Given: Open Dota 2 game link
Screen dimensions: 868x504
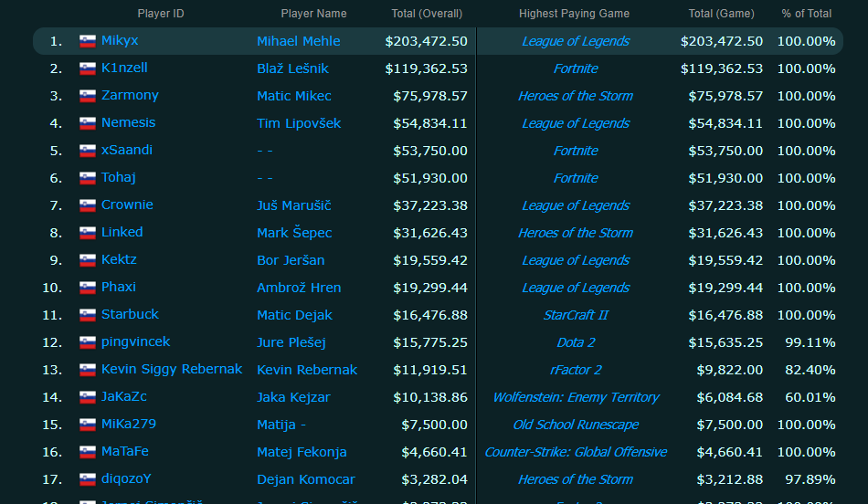Looking at the screenshot, I should [x=575, y=343].
